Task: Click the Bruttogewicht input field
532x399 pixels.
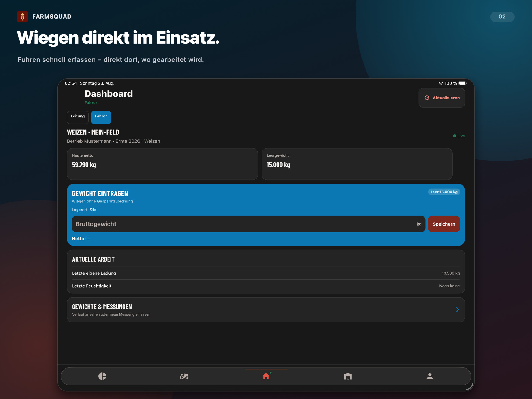Action: point(248,224)
